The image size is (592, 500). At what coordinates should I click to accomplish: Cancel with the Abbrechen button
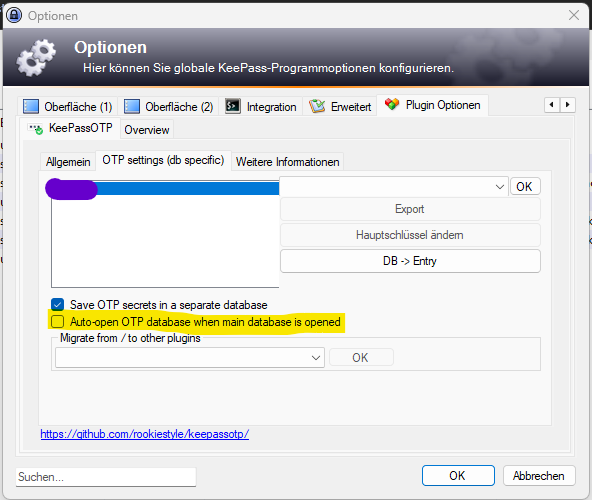click(539, 475)
